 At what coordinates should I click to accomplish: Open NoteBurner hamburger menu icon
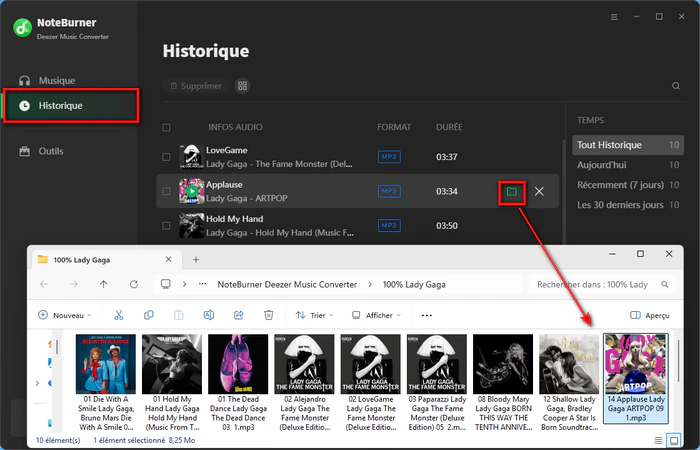[x=614, y=17]
